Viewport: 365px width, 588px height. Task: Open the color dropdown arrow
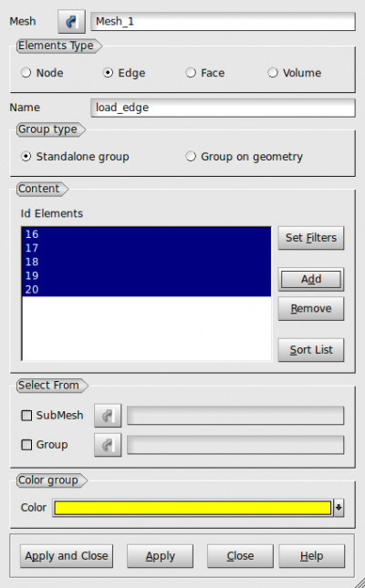(339, 508)
